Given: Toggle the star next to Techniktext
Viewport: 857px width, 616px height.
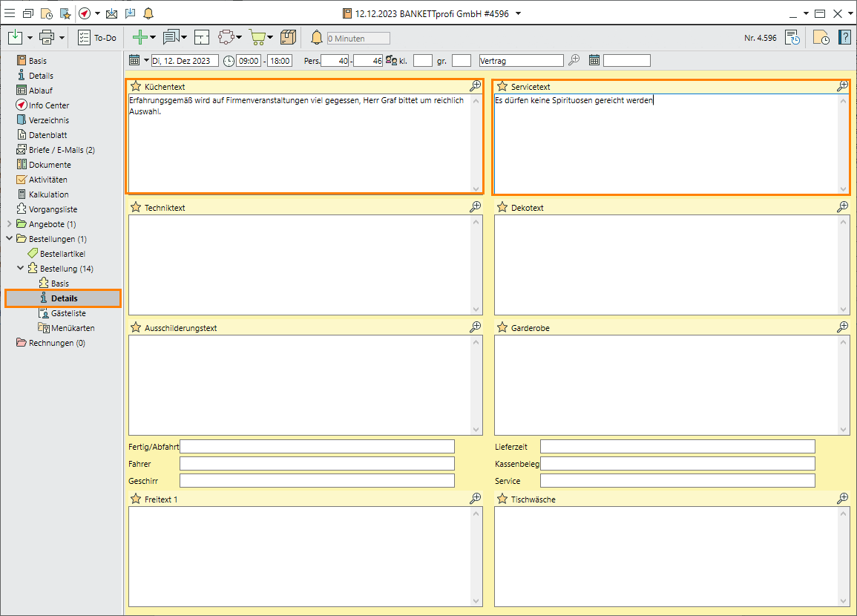Looking at the screenshot, I should click(x=136, y=208).
